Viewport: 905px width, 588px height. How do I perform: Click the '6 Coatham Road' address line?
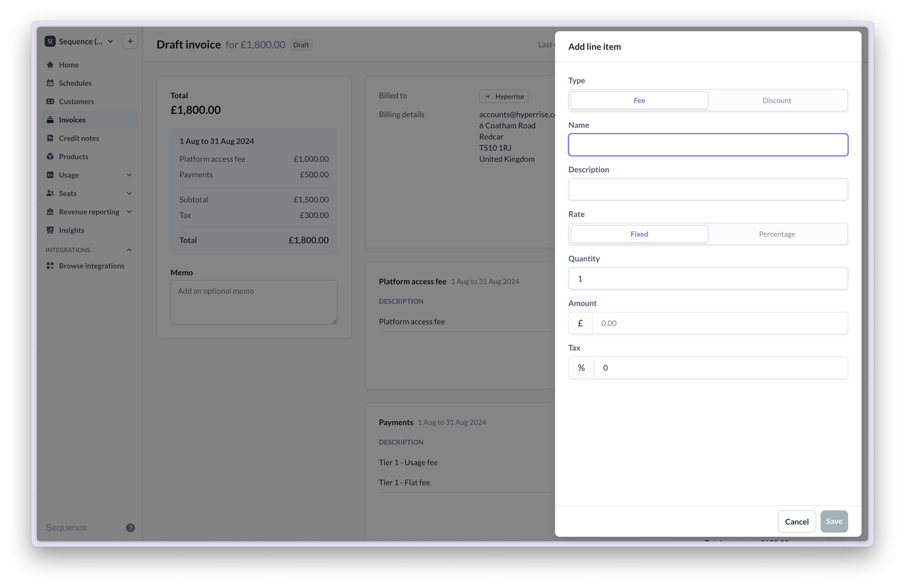[x=507, y=125]
